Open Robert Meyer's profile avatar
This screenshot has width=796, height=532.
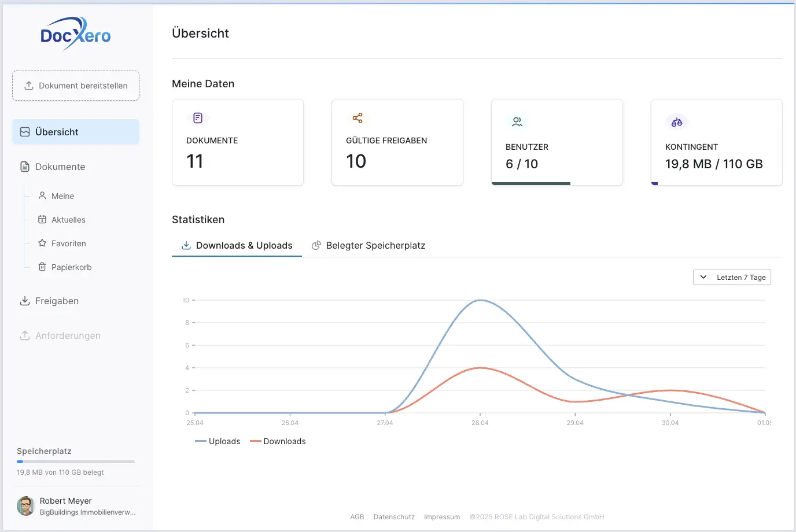click(25, 506)
